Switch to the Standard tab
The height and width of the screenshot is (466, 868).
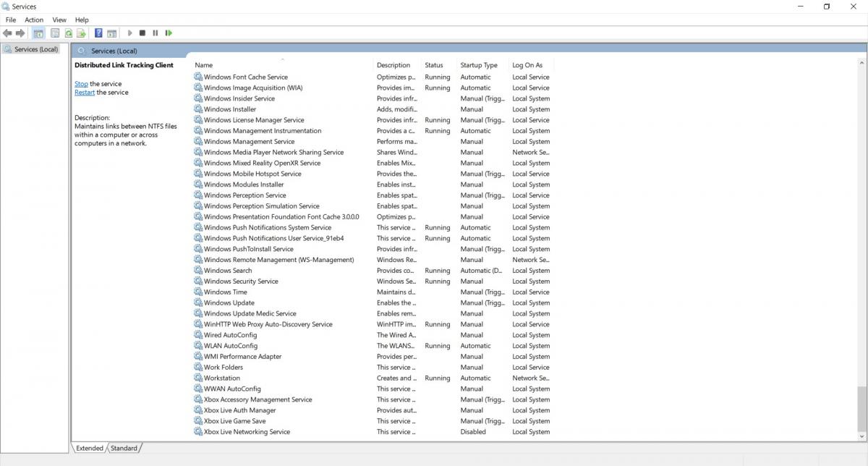pos(124,448)
